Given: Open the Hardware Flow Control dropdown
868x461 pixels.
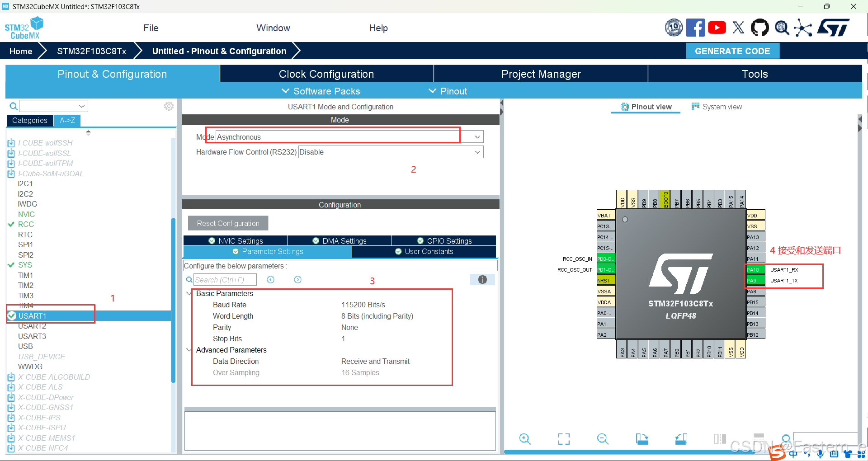Looking at the screenshot, I should click(x=391, y=152).
